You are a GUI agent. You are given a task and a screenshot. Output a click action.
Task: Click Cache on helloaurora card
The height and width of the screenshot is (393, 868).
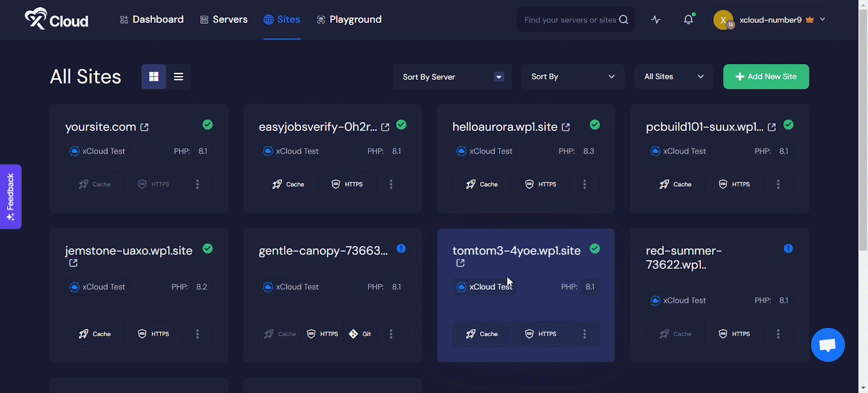482,185
